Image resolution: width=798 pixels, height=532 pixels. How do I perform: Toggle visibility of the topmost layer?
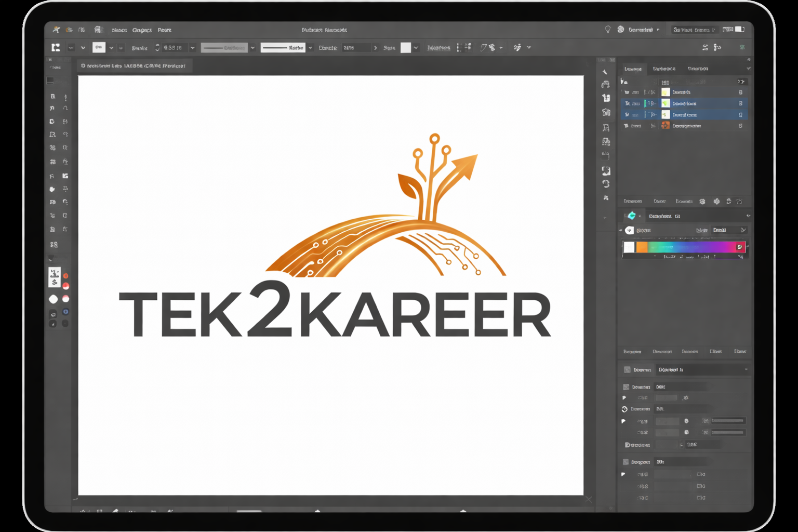[627, 92]
